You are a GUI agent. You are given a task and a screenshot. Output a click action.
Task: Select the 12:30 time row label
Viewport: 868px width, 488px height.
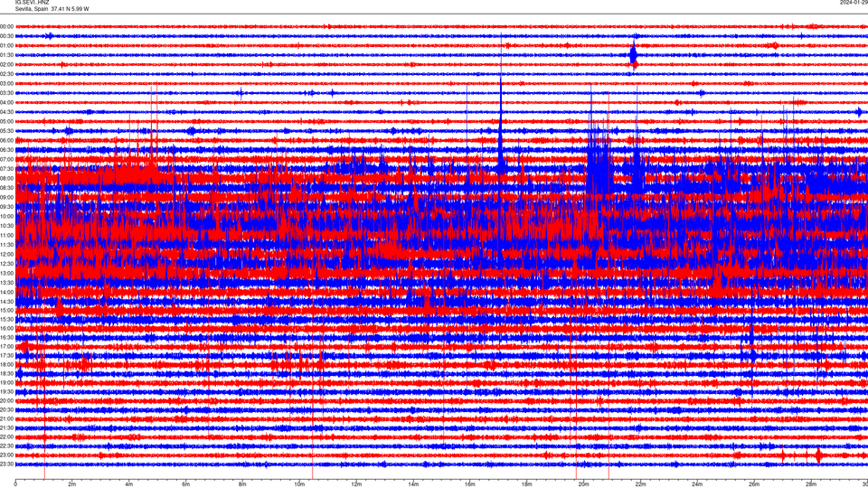[x=6, y=264]
